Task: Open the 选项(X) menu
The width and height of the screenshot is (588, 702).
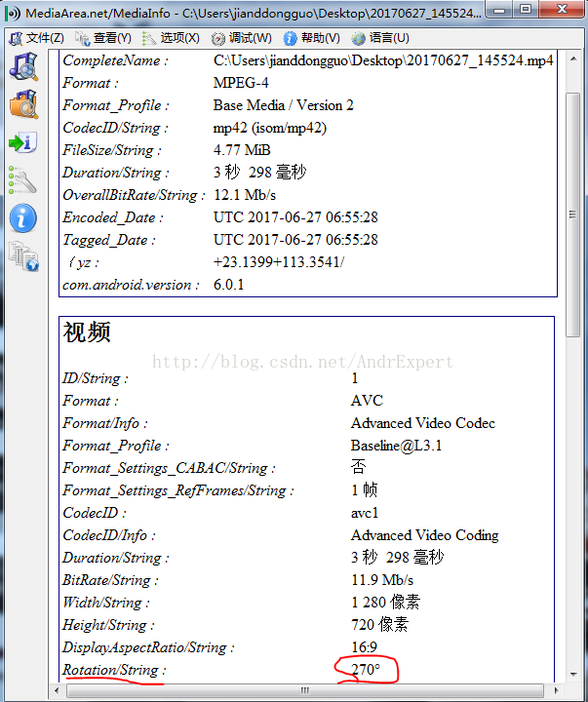Action: tap(171, 38)
